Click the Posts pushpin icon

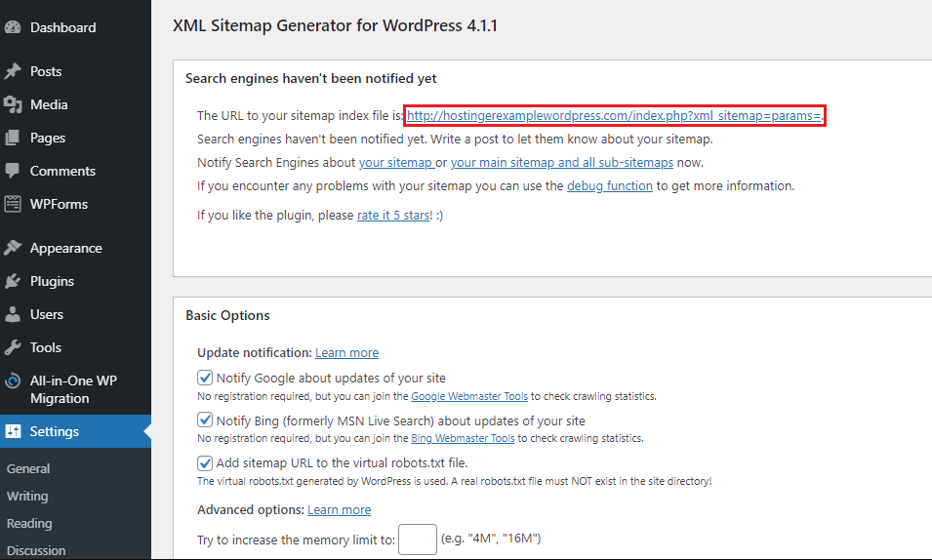coord(13,71)
